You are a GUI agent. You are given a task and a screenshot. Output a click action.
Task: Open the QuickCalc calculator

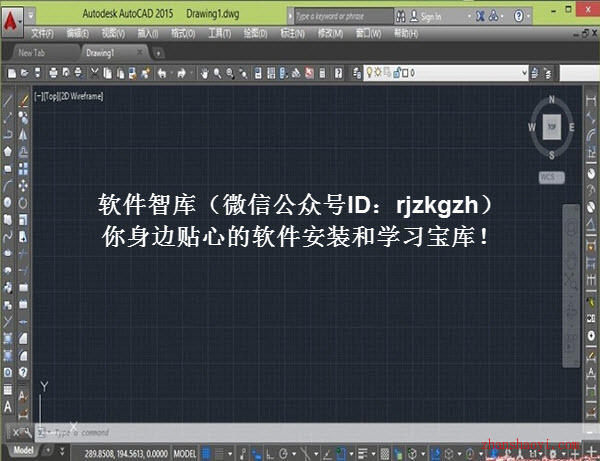[x=323, y=73]
